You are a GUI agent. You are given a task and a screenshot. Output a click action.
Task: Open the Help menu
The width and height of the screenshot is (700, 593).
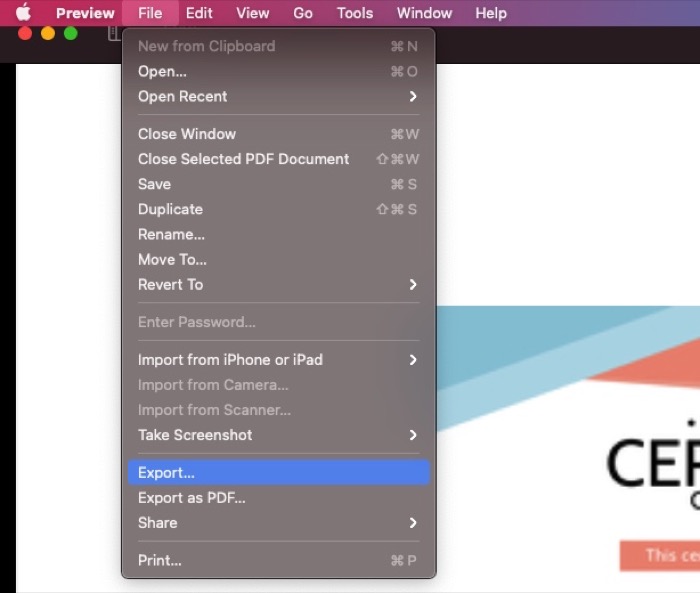tap(491, 13)
